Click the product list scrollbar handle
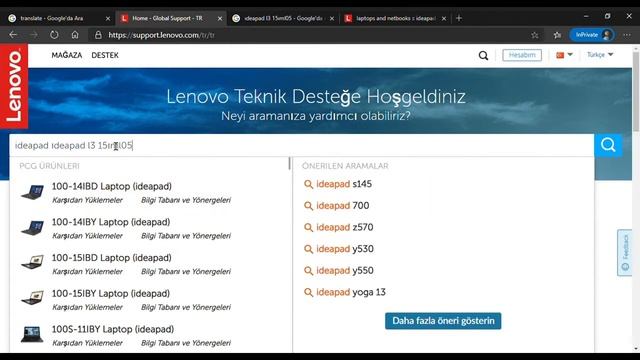The width and height of the screenshot is (640, 360). click(x=290, y=164)
